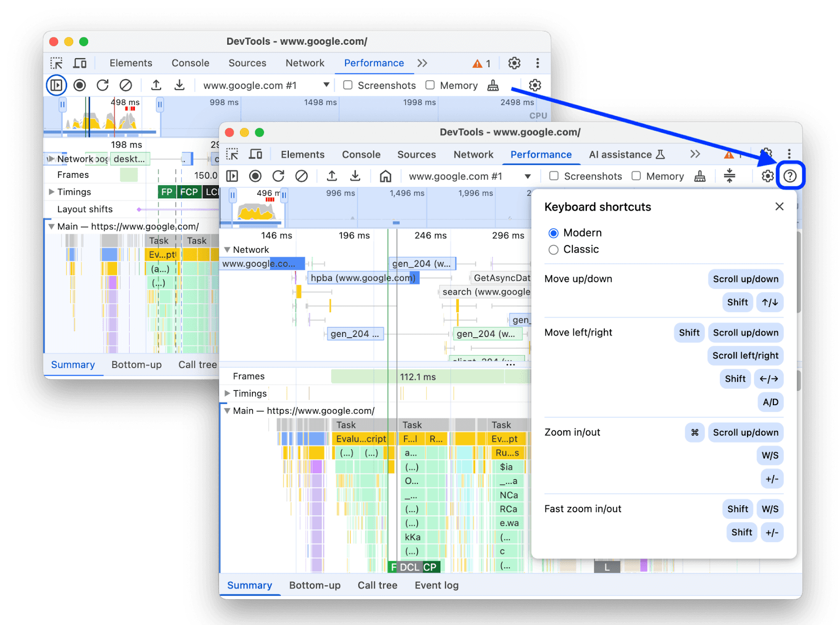Start recording in front window toolbar
This screenshot has height=625, width=840.
pos(255,176)
